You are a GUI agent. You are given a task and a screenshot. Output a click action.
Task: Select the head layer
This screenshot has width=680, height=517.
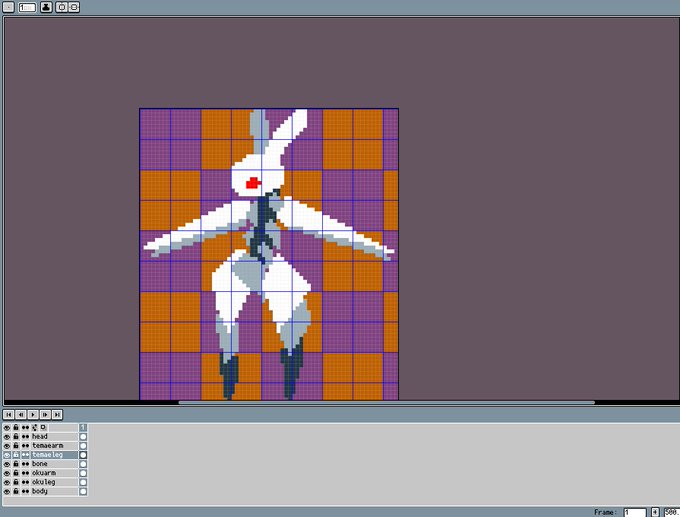click(54, 437)
